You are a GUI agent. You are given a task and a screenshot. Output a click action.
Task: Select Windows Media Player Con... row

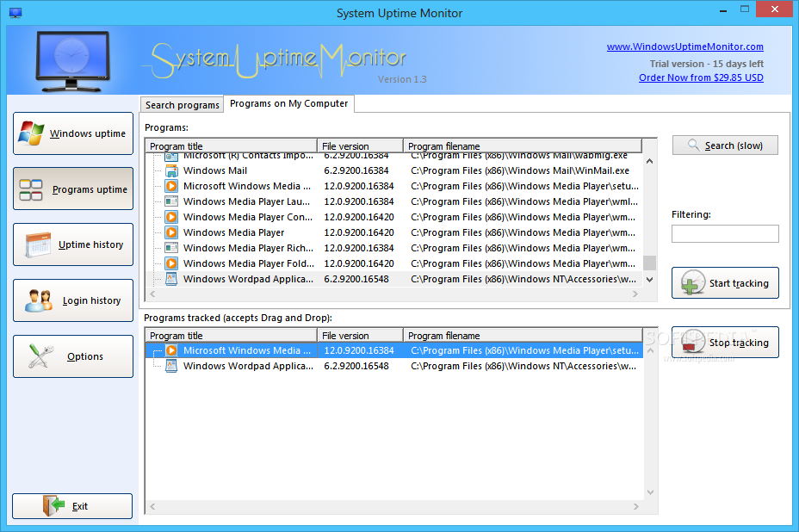394,217
